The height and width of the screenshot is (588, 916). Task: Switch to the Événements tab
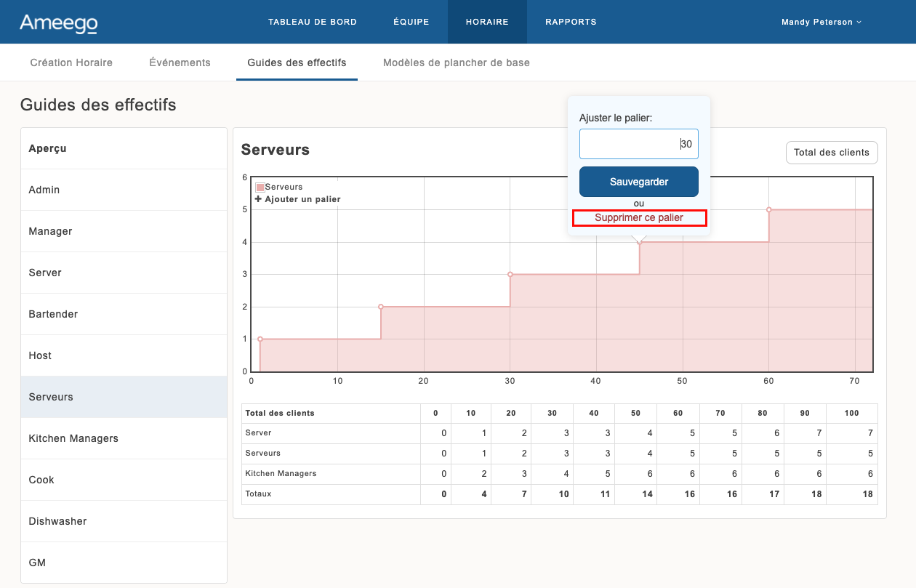(180, 63)
